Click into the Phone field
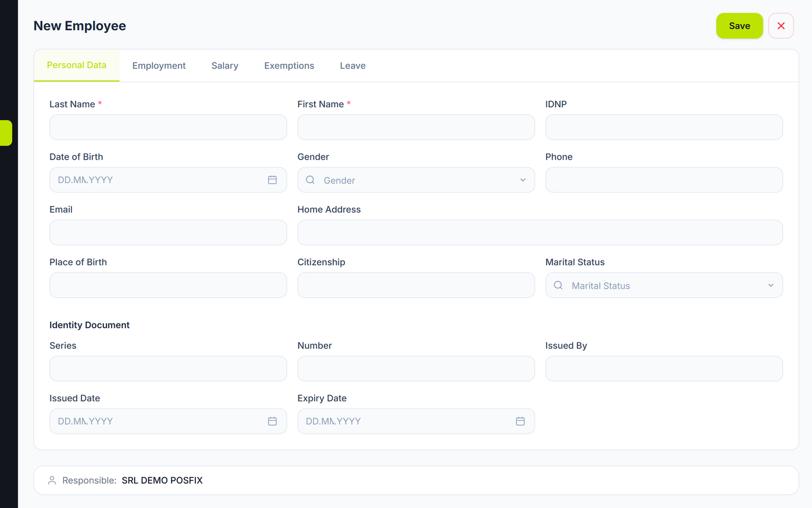812x508 pixels. coord(664,180)
